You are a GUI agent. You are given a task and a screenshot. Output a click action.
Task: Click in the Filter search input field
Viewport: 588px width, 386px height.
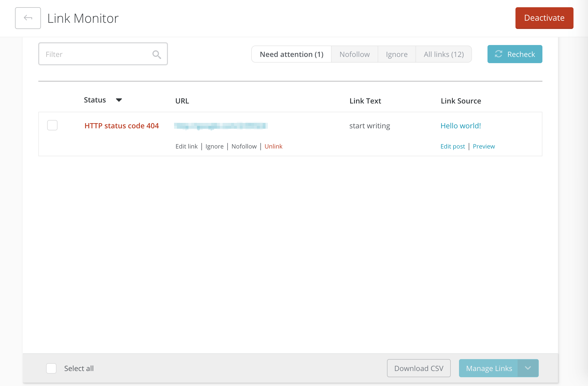point(103,54)
